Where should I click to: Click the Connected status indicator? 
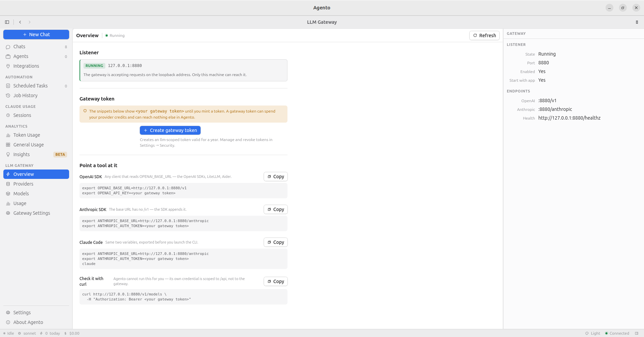[617, 333]
